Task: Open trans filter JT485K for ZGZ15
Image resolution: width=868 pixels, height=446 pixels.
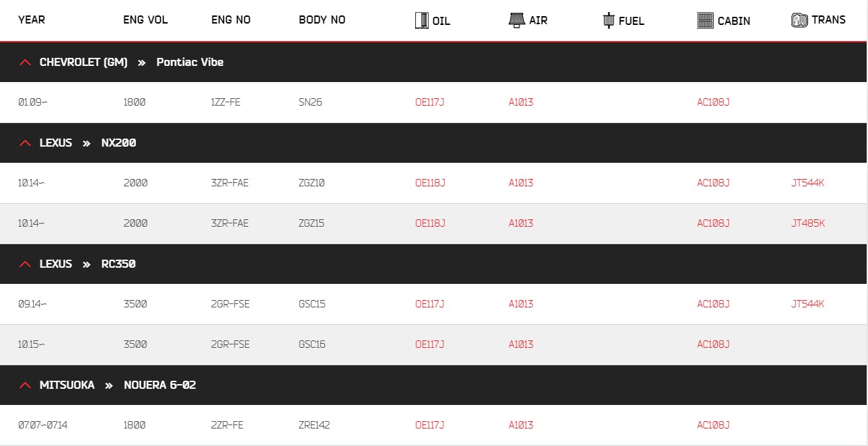Action: (808, 223)
